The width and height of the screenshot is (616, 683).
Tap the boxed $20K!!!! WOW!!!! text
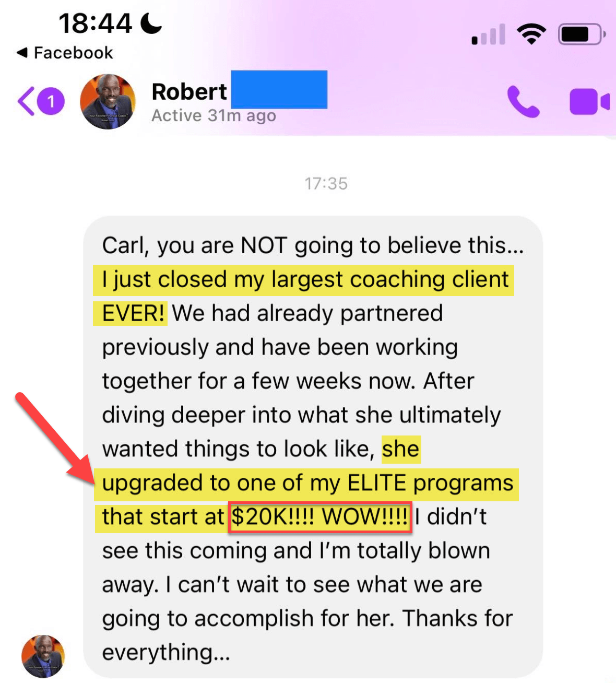click(x=320, y=517)
